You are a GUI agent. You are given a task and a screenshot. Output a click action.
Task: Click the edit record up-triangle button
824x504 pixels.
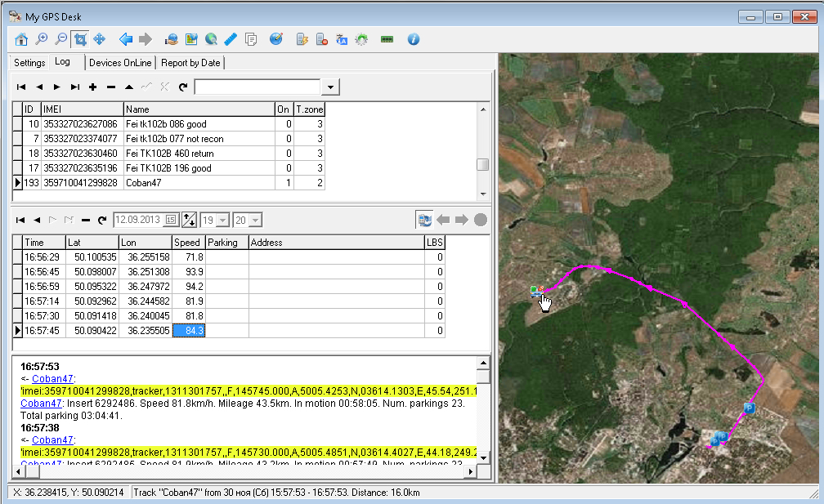129,87
